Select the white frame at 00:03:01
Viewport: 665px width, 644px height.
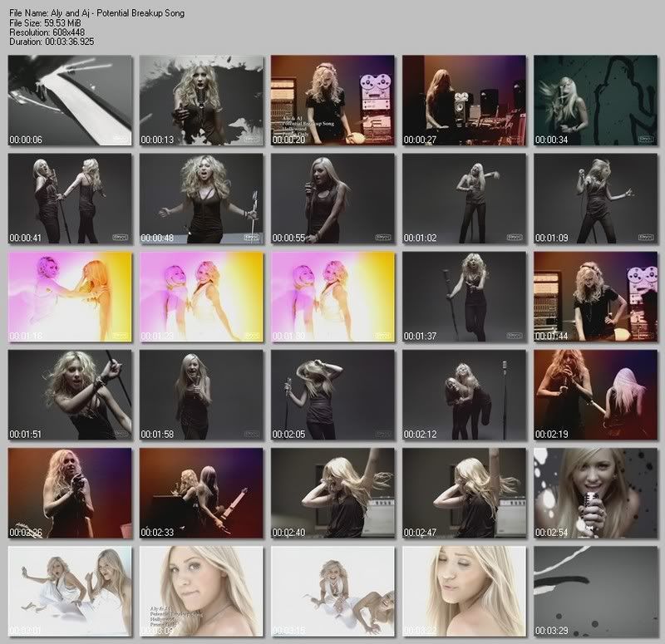[70, 592]
